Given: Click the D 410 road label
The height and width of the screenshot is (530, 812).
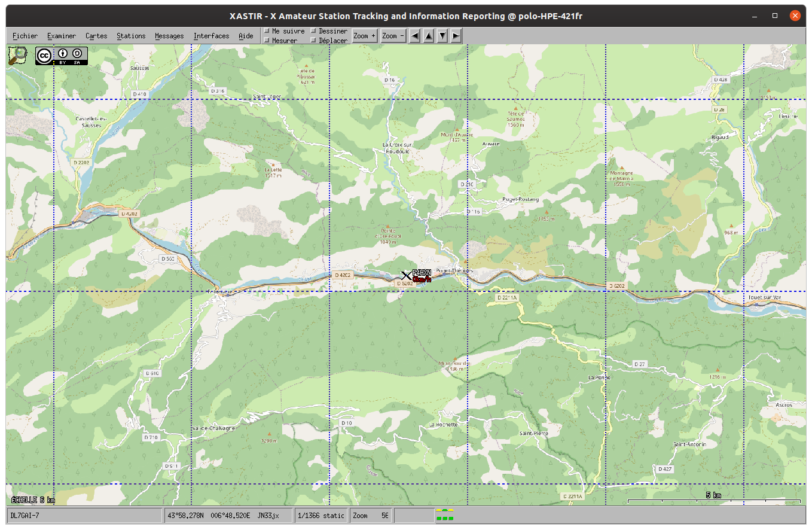Looking at the screenshot, I should coord(139,94).
